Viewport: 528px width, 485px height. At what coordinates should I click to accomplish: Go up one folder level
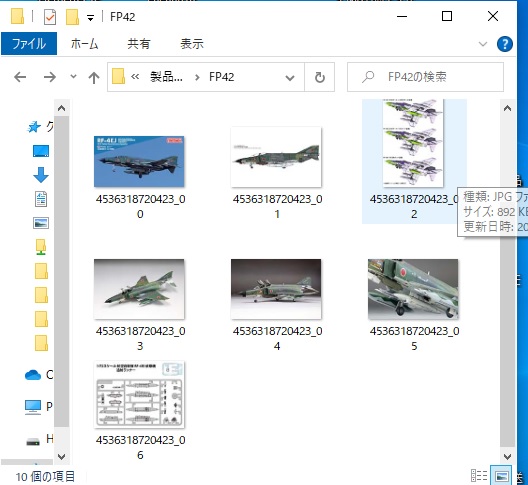[x=94, y=77]
